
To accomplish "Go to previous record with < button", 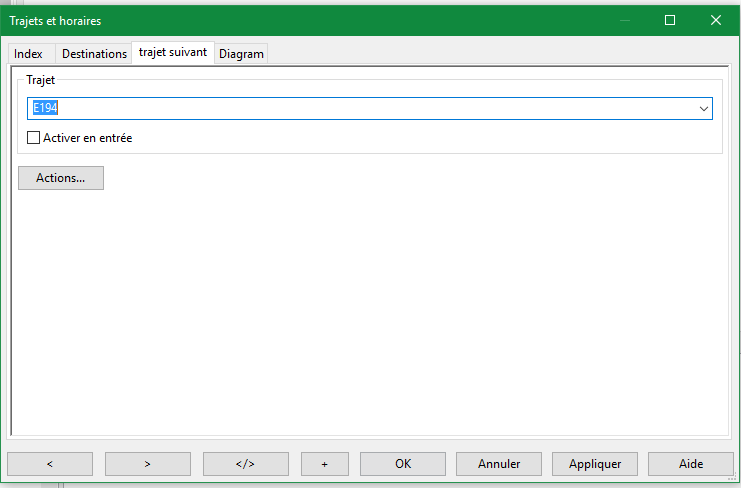I will (50, 464).
